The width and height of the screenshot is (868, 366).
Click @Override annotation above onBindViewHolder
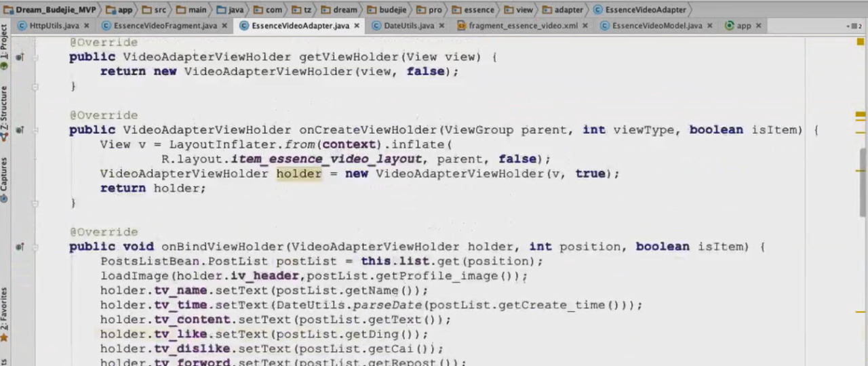pyautogui.click(x=103, y=232)
